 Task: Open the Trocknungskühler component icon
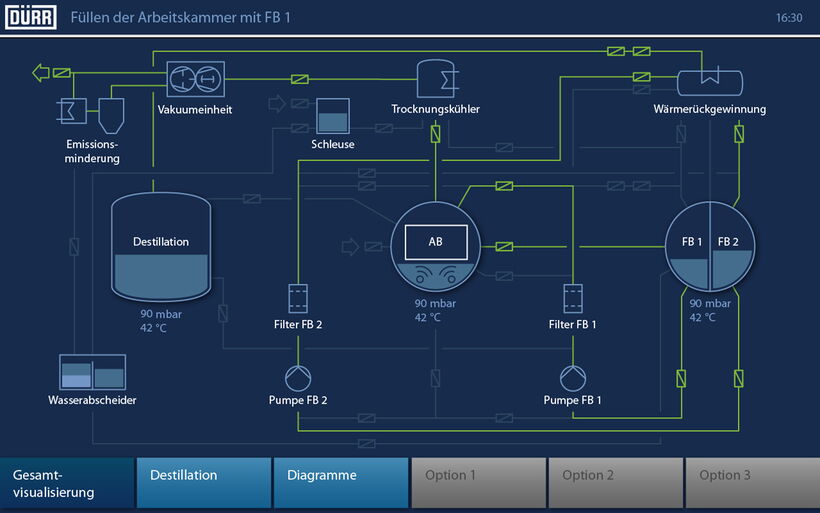tap(437, 79)
